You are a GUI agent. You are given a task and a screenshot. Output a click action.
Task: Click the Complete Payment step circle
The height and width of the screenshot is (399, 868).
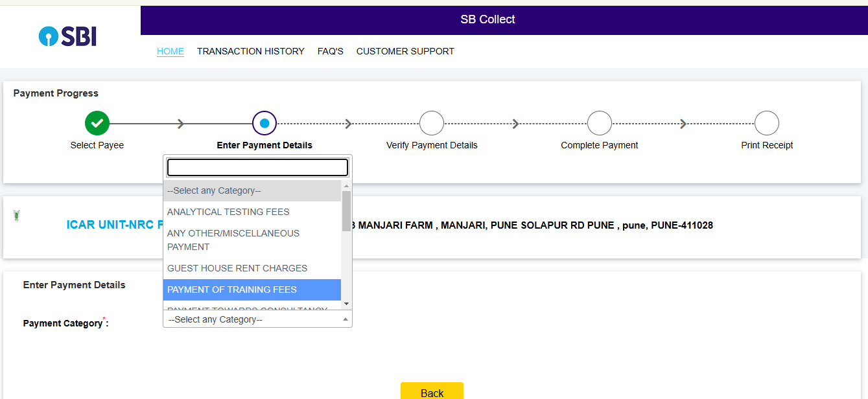(600, 123)
